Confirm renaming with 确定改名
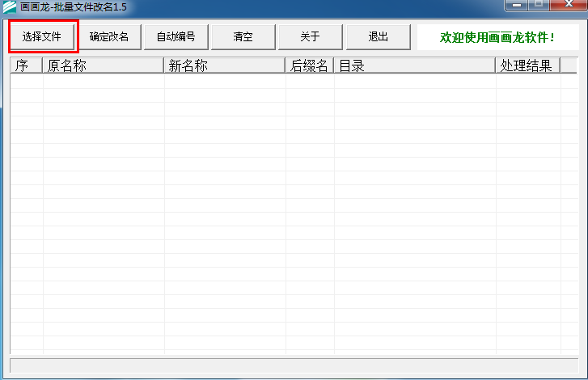This screenshot has width=588, height=380. (x=109, y=36)
